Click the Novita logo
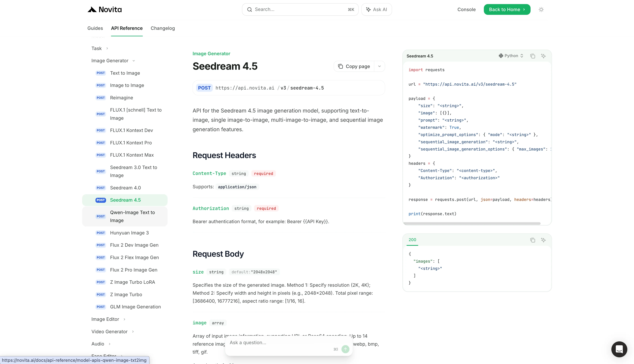Screen dimensions: 634x364 coord(105,9)
